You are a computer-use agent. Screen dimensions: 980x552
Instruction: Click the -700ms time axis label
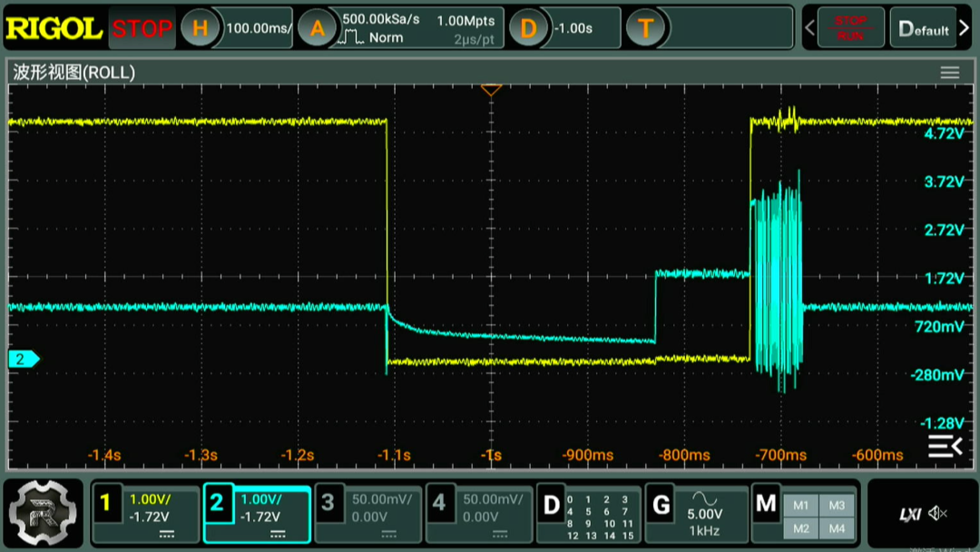tap(780, 455)
